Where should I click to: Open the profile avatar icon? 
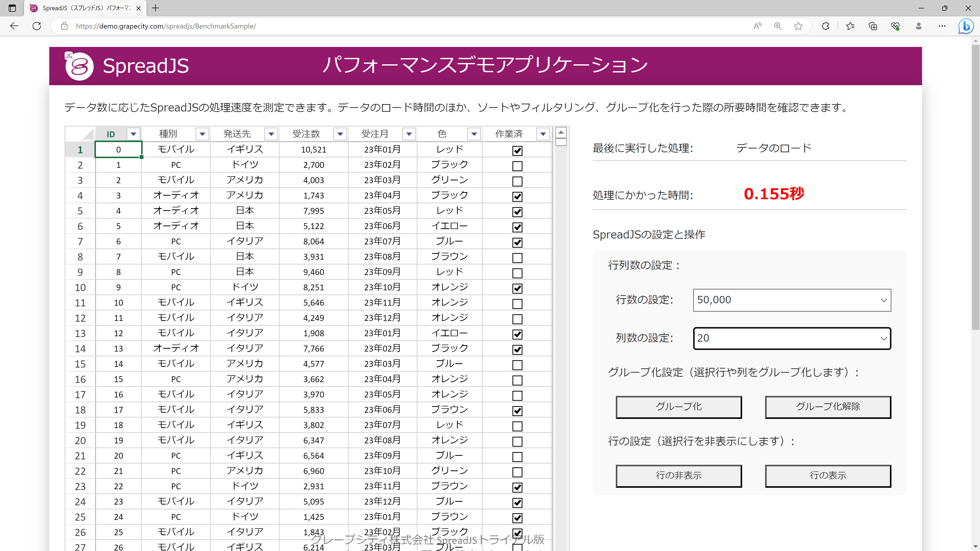tap(918, 26)
